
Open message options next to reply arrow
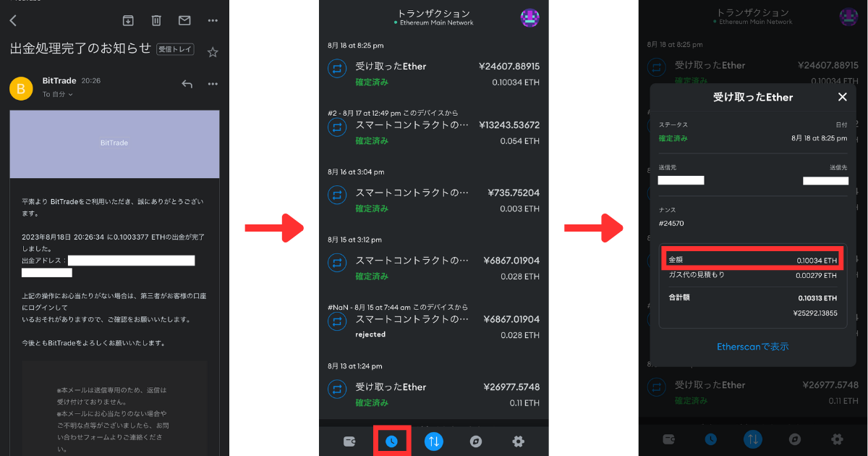213,84
